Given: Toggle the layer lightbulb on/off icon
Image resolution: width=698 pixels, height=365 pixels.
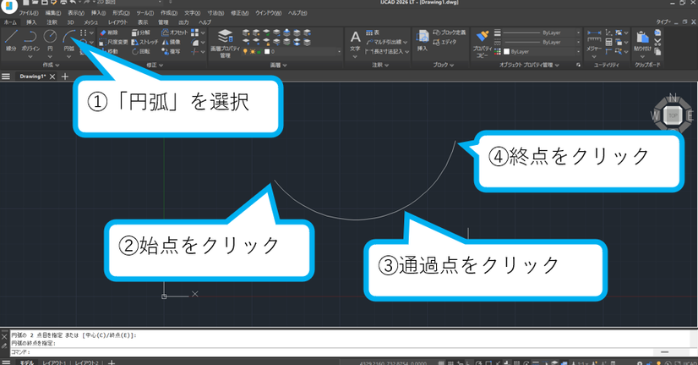Looking at the screenshot, I should [x=245, y=52].
